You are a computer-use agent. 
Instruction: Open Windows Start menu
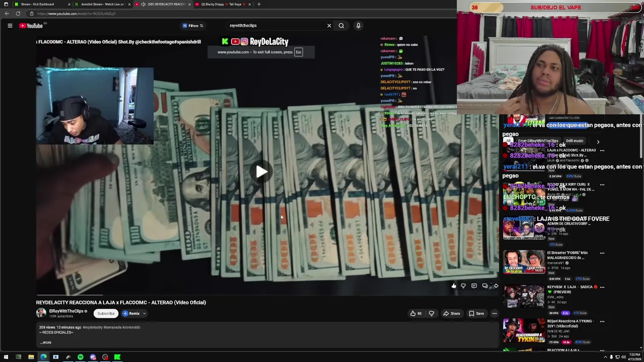6,357
